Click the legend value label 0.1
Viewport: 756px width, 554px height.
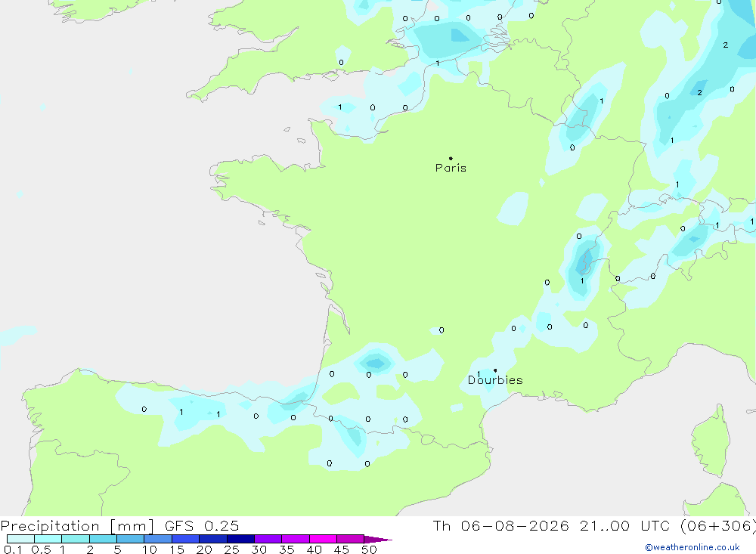click(x=13, y=549)
